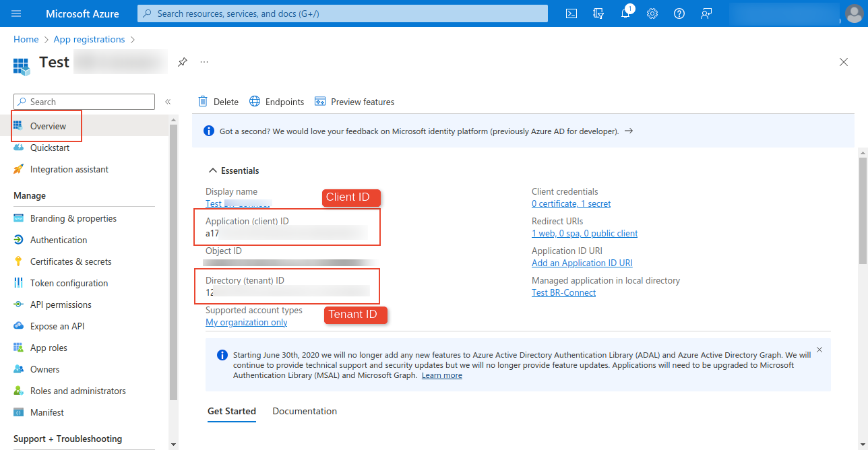The height and width of the screenshot is (450, 868).
Task: Select Overview in the sidebar
Action: click(x=84, y=126)
